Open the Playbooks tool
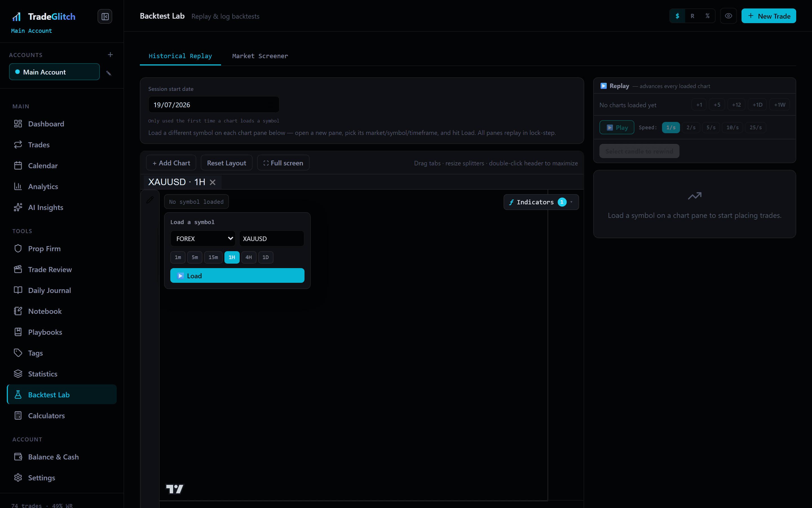The image size is (812, 508). pos(62,332)
